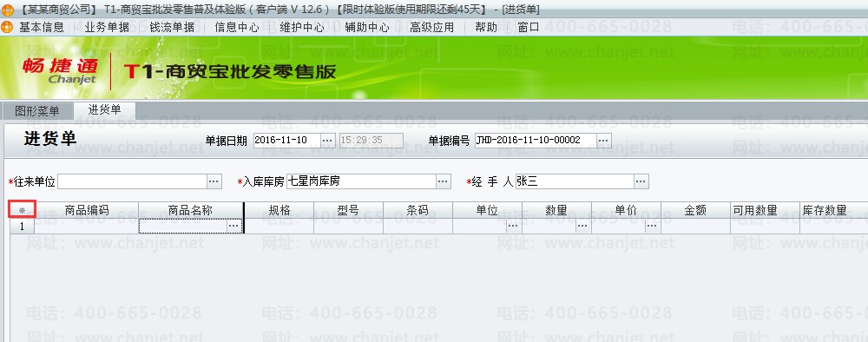Screen dimensions: 868x342
Task: Click ellipsis in the 商品名称 row cell
Action: [233, 226]
